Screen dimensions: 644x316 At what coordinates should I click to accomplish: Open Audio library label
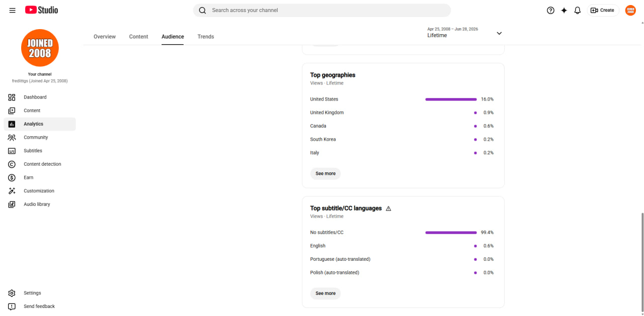37,204
